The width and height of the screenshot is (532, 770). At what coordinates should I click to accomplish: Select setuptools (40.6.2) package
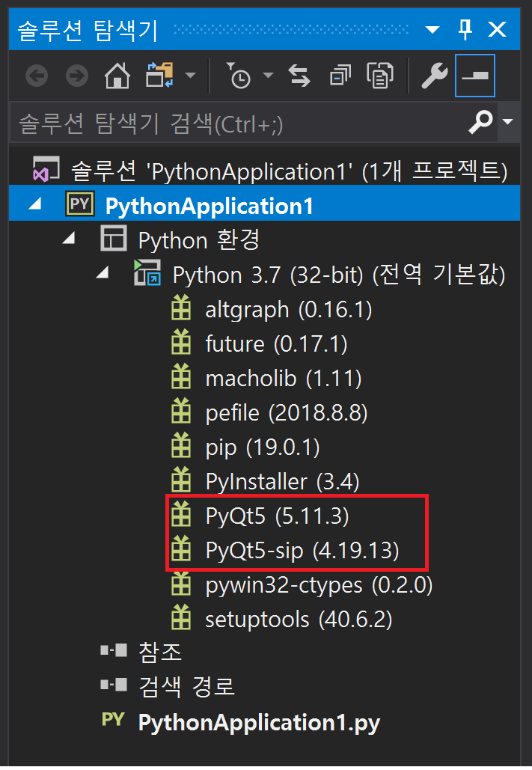[299, 620]
